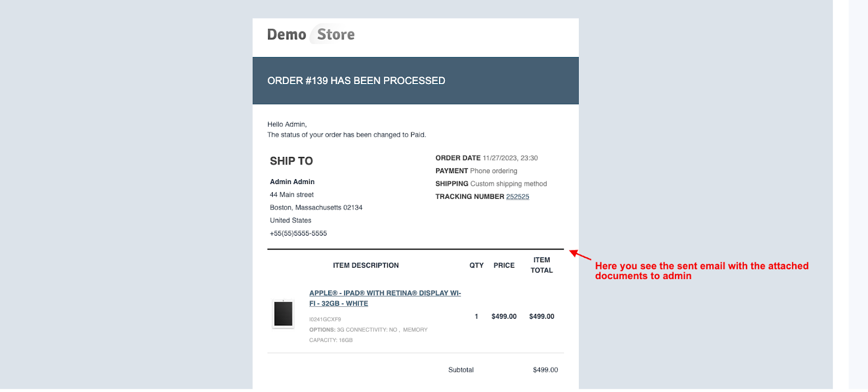Click the Custom shipping method text
This screenshot has height=392, width=868.
pyautogui.click(x=508, y=184)
